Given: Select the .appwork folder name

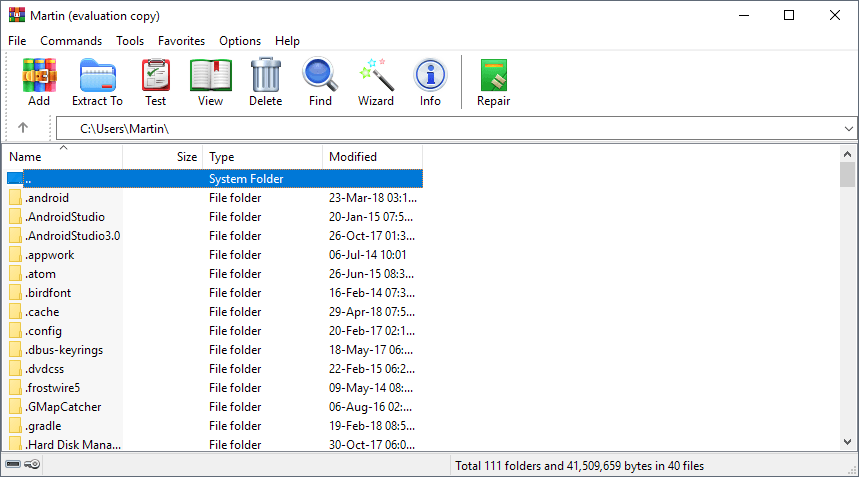Looking at the screenshot, I should tap(49, 255).
